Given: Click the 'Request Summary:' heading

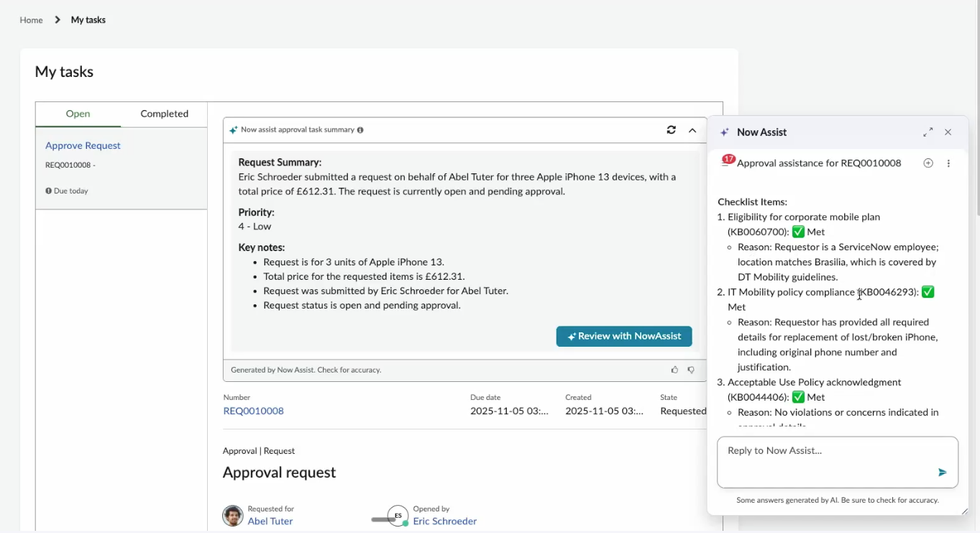Looking at the screenshot, I should click(280, 163).
